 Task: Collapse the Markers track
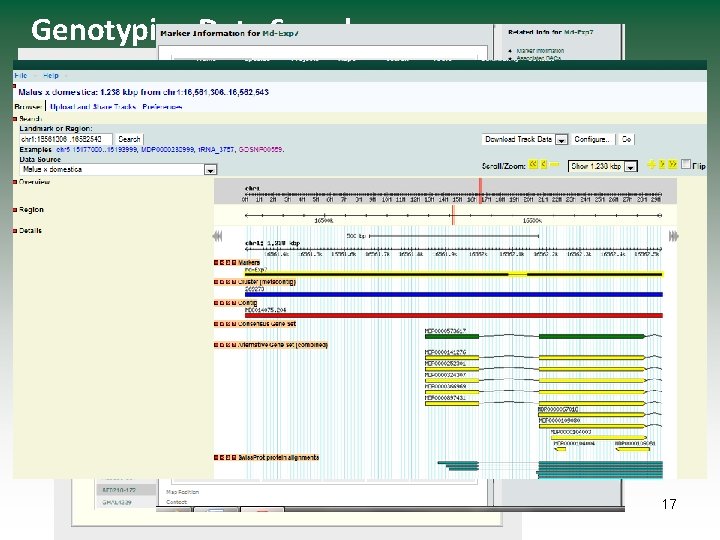coord(216,263)
